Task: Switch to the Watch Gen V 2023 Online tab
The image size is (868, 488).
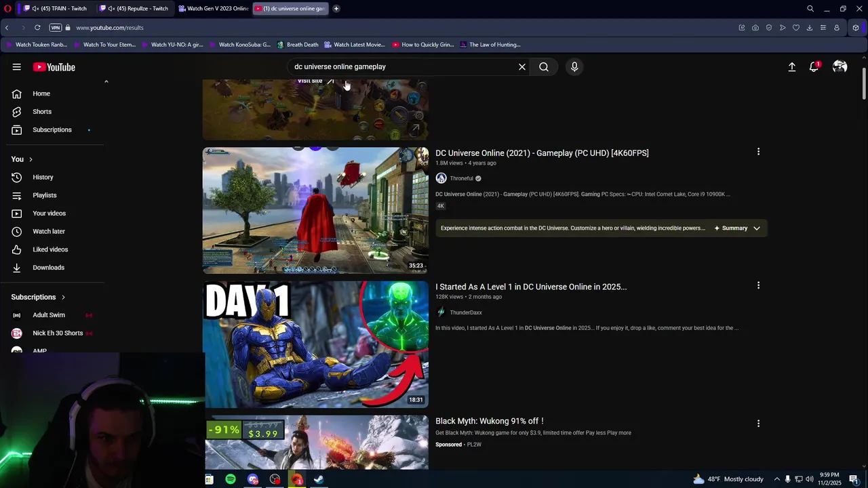Action: coord(213,9)
